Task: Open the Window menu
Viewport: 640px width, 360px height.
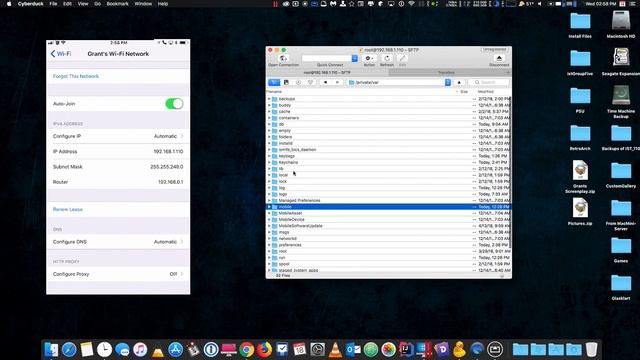Action: (143, 4)
